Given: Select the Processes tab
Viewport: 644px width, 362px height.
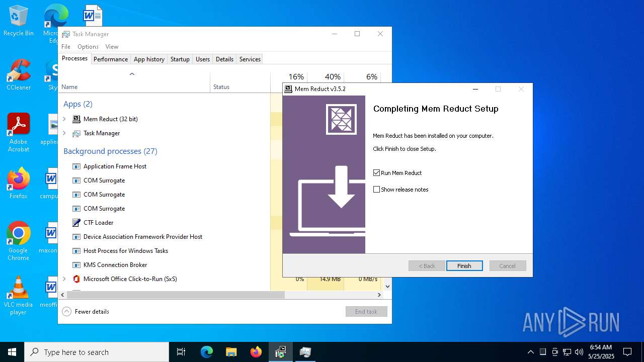Looking at the screenshot, I should 74,58.
